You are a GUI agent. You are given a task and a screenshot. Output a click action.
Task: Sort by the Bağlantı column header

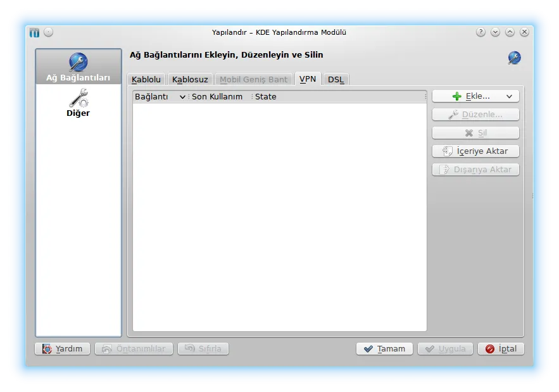coord(158,97)
